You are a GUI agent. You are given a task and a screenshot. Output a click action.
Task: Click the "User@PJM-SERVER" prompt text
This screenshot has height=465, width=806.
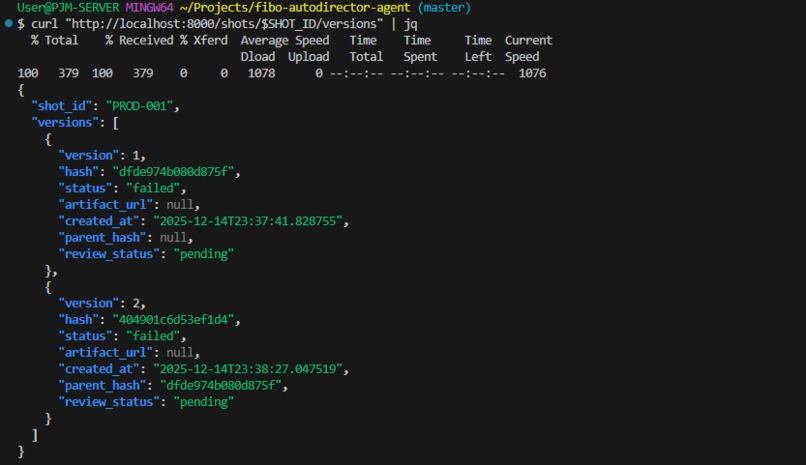point(68,8)
